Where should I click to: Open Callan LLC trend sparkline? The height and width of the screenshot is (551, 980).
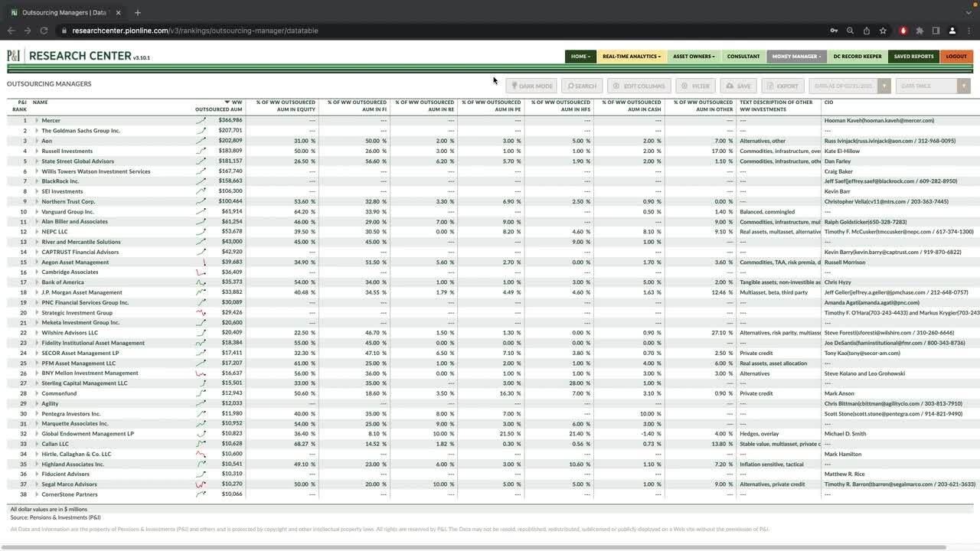201,443
